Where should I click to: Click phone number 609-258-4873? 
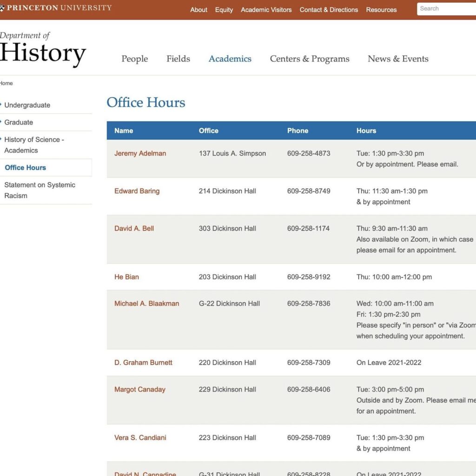[x=309, y=153]
